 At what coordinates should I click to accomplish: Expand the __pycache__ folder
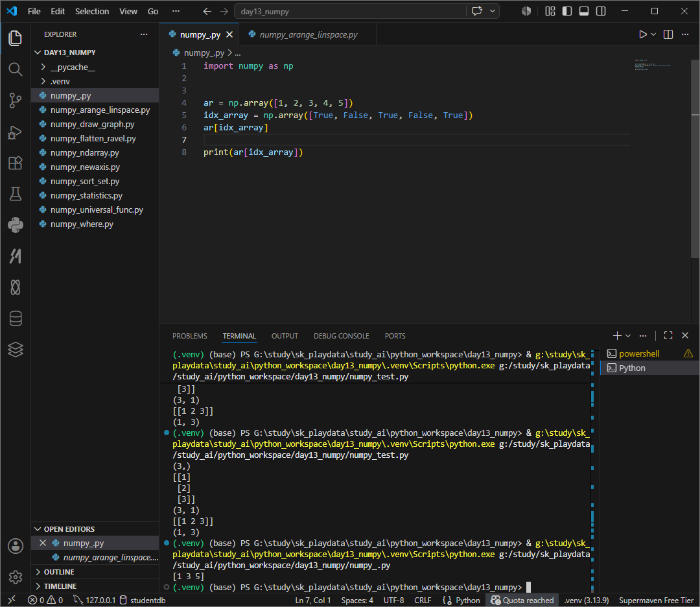pyautogui.click(x=95, y=67)
